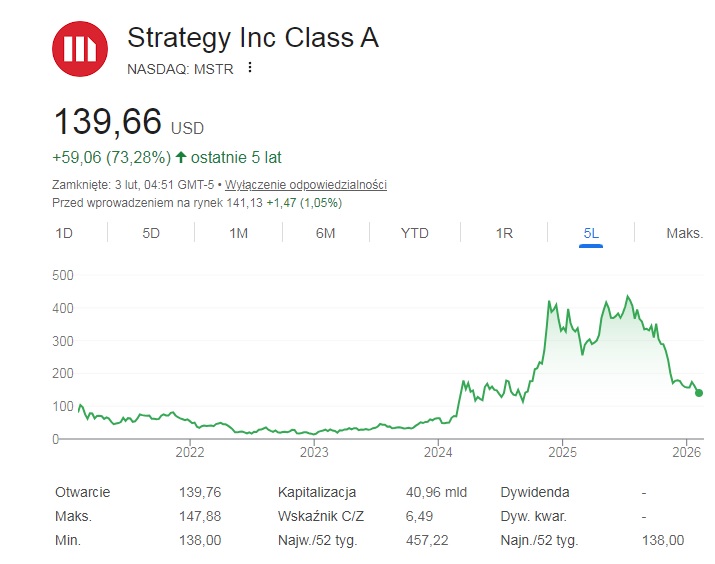Click the active 5L tab

tap(591, 233)
